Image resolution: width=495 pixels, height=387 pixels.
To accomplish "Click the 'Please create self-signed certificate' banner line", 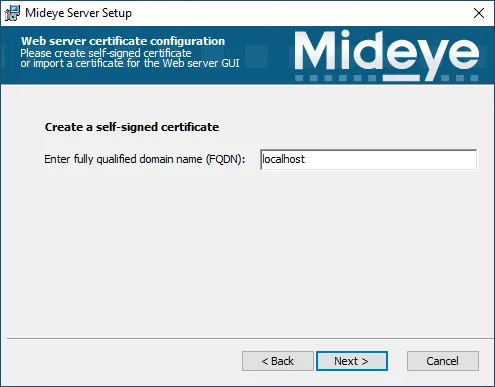I will click(x=106, y=53).
